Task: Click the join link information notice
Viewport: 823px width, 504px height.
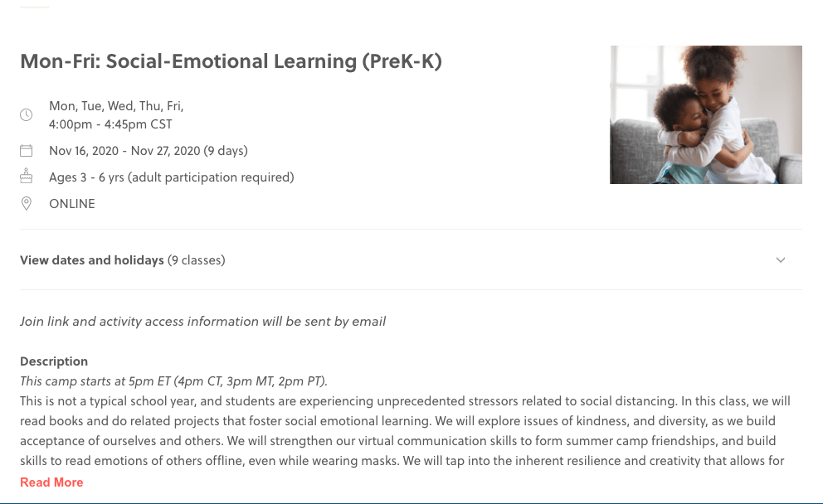Action: point(202,322)
